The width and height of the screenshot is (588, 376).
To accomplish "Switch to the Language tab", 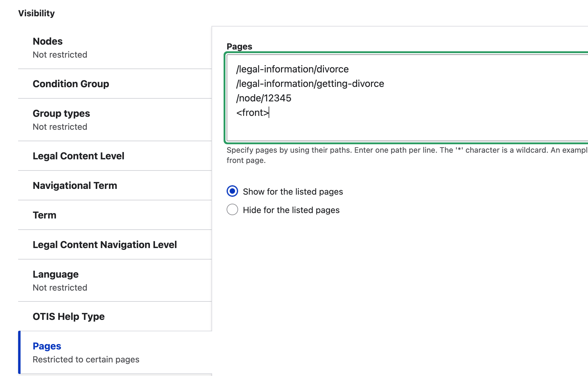I will click(x=115, y=281).
